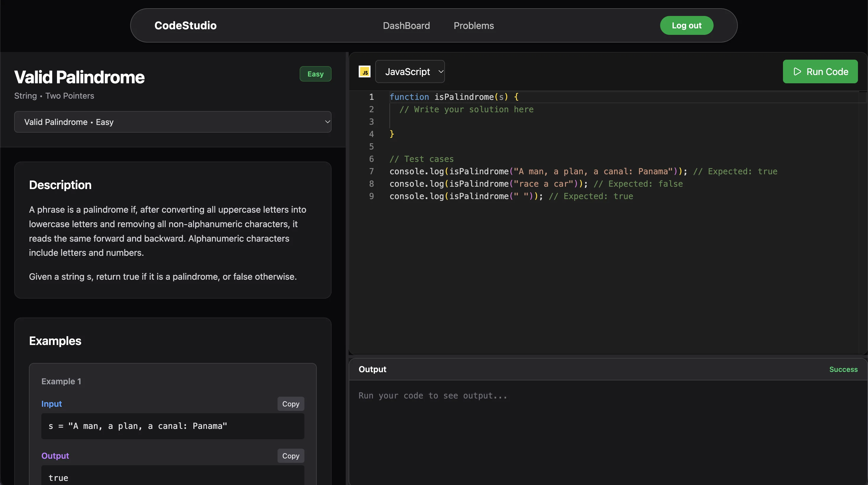Viewport: 868px width, 485px height.
Task: Click the 'String • Two Pointers' tags
Action: pos(54,96)
